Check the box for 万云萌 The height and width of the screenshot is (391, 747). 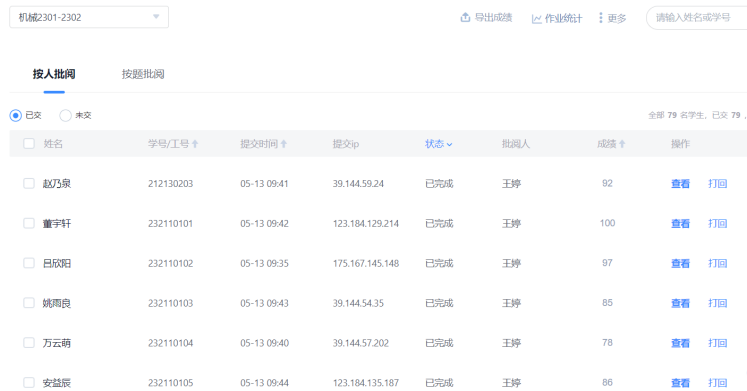tap(29, 342)
